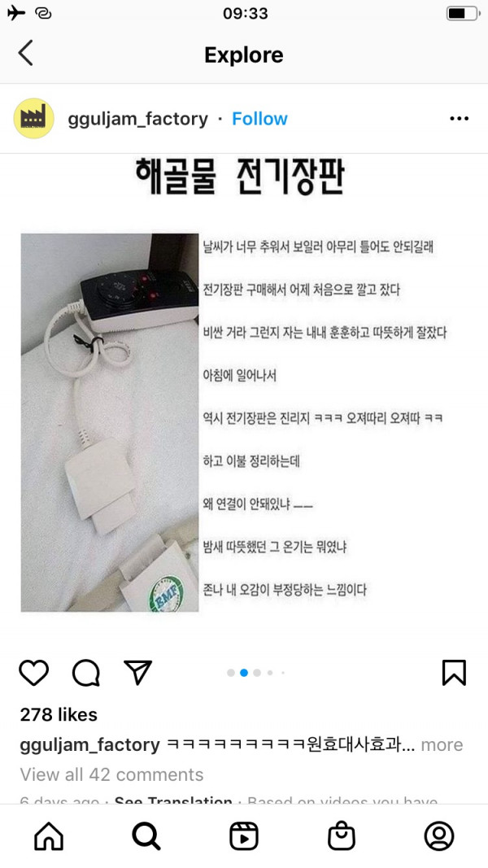
Task: Go back using the left chevron
Action: coord(25,54)
